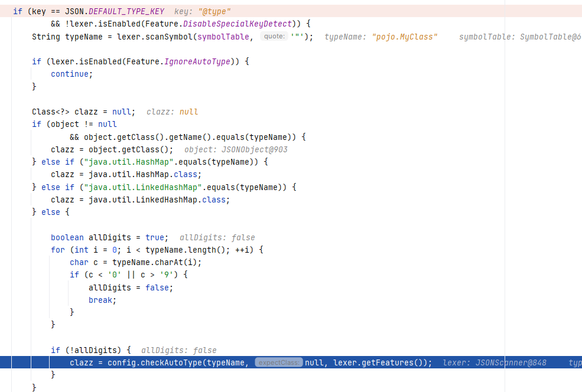
Task: Click the quote parameter hint
Action: (x=274, y=37)
